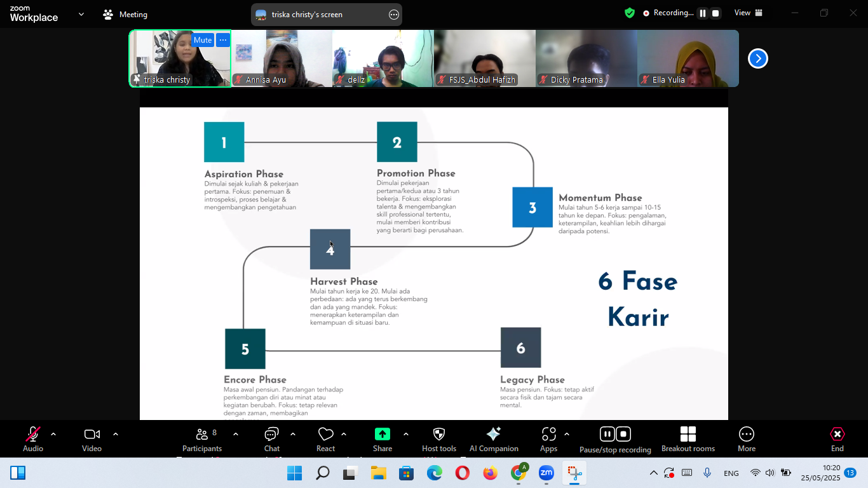
Task: Open the volume tray icon
Action: coord(770,473)
